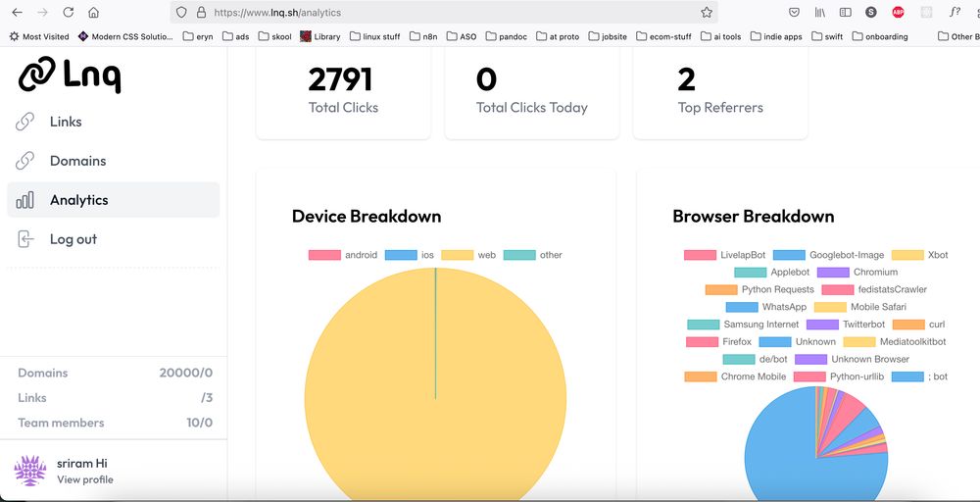Open the library shelf icon in toolbar
Image resolution: width=980 pixels, height=502 pixels.
[x=820, y=12]
